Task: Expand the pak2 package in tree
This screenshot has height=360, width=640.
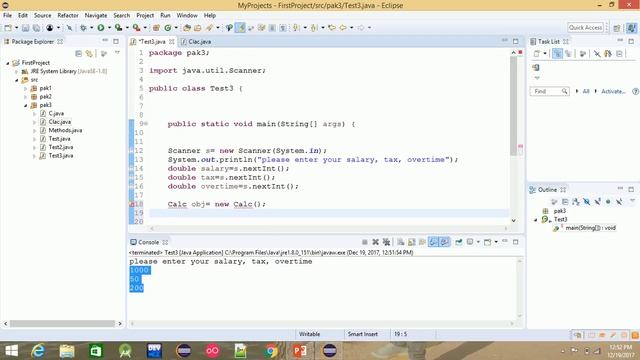Action: click(25, 97)
